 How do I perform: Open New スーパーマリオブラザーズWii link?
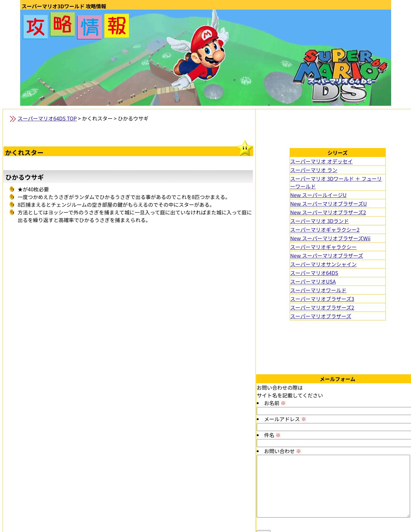pyautogui.click(x=330, y=238)
